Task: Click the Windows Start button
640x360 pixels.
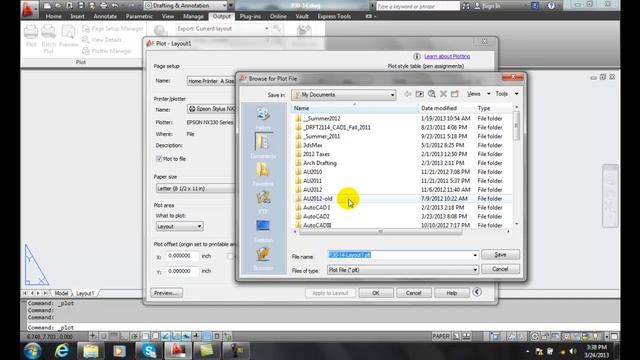Action: coord(33,351)
